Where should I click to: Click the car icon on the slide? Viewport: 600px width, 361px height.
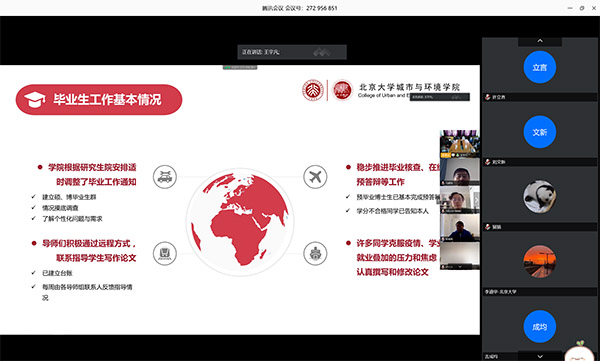pos(165,177)
